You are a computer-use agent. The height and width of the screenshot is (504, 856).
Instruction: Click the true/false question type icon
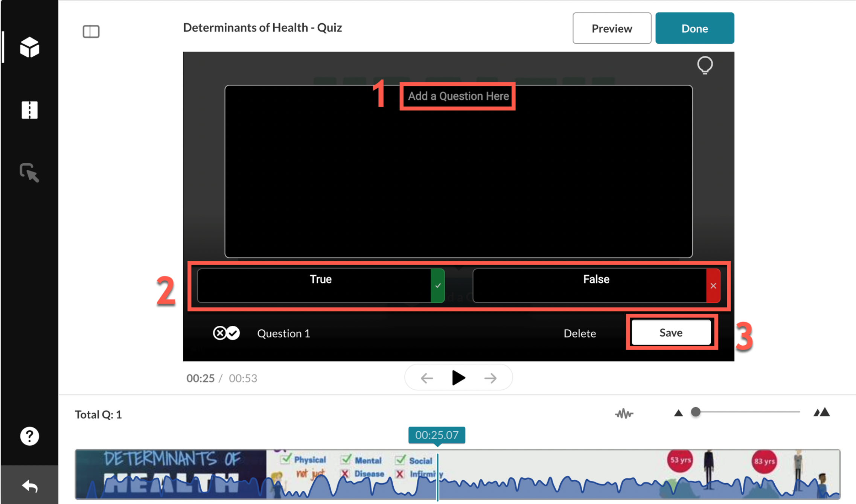[226, 333]
